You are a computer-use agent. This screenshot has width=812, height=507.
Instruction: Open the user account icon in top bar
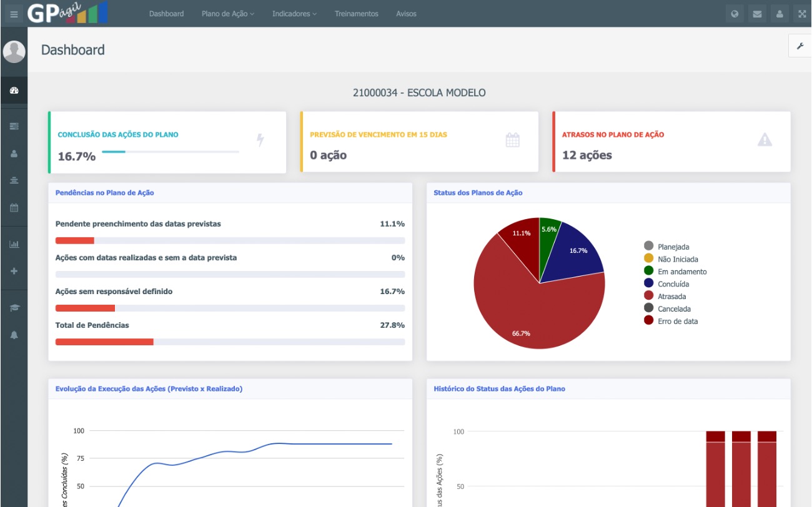780,14
